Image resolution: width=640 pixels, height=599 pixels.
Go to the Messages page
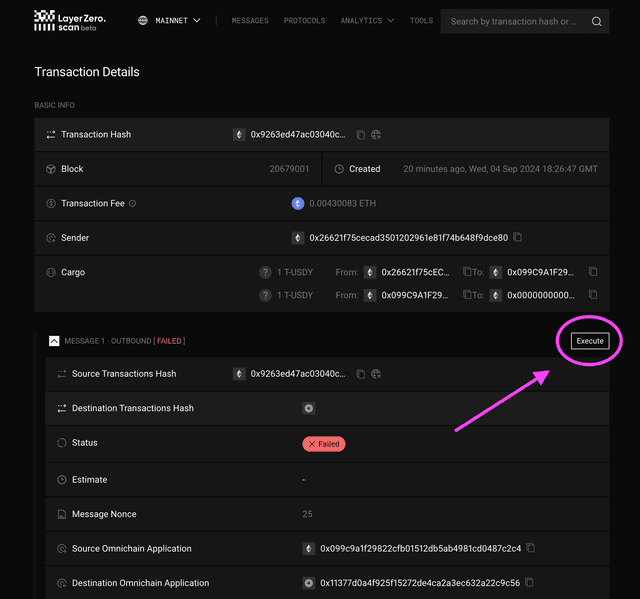pos(249,21)
